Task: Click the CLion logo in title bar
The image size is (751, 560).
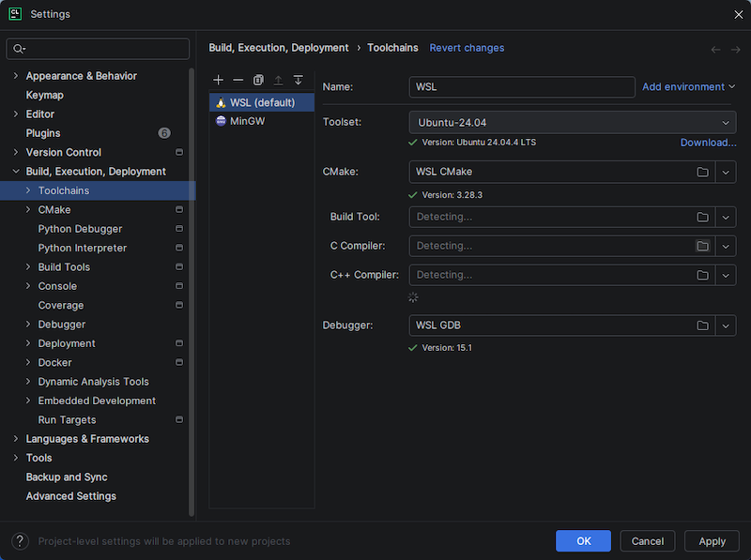Action: click(15, 14)
